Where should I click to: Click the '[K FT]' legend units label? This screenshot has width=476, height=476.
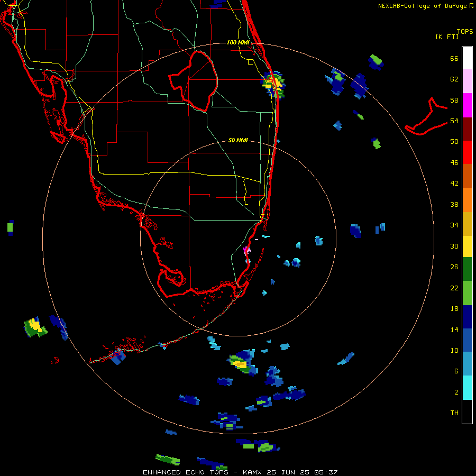(447, 36)
